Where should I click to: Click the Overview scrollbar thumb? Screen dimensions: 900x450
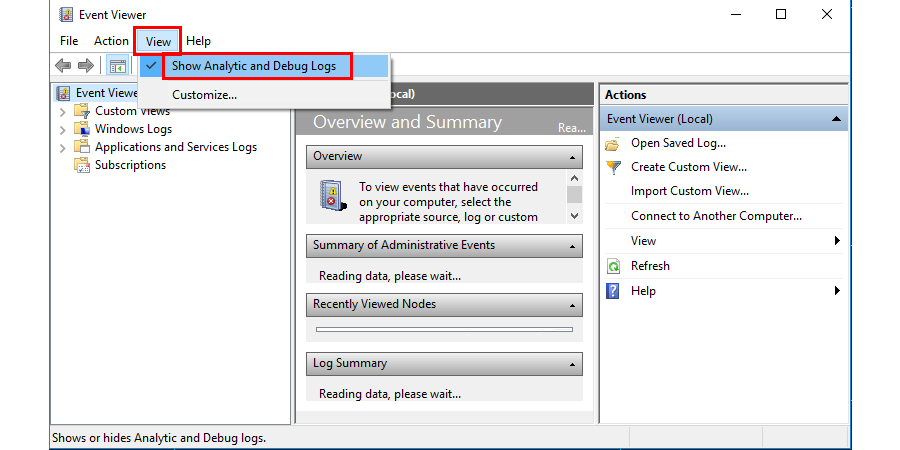tap(575, 195)
